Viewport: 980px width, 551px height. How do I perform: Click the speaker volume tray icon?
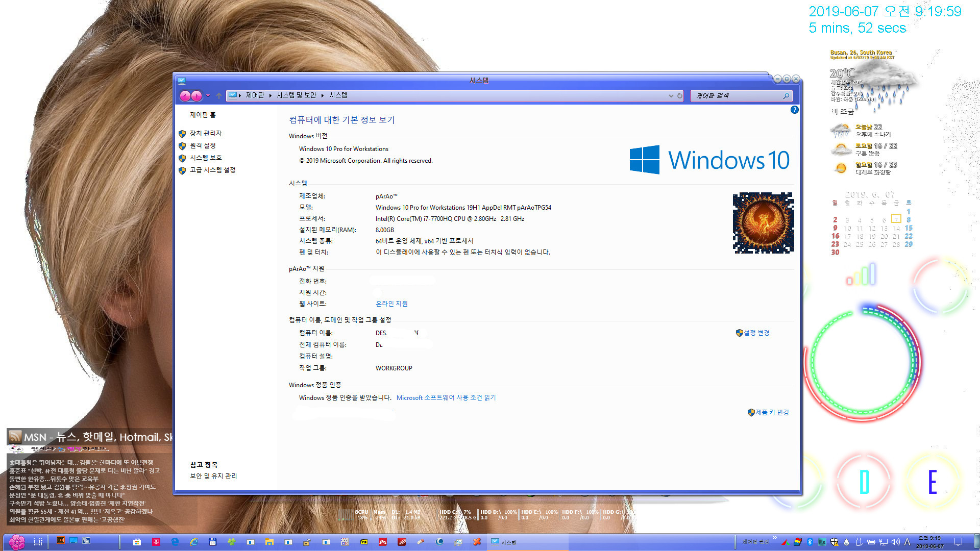coord(895,542)
